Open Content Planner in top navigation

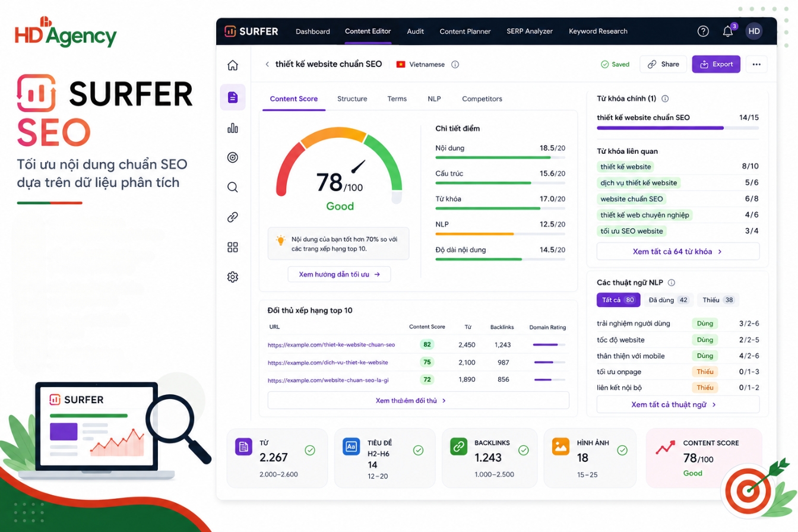click(465, 31)
